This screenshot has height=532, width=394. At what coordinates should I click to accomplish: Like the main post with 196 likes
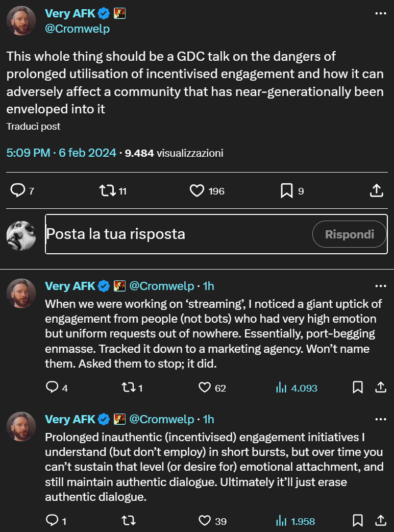tap(197, 191)
